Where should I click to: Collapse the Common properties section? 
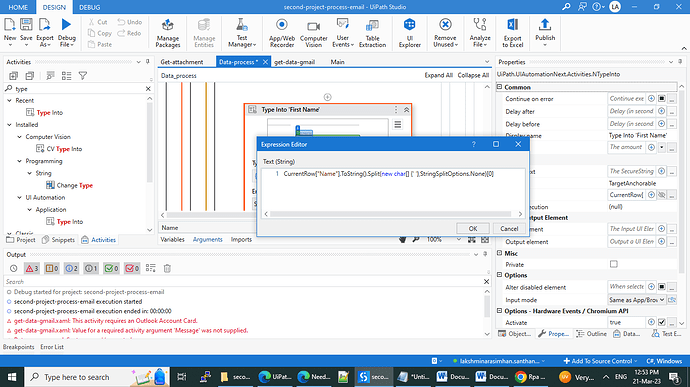pyautogui.click(x=499, y=87)
